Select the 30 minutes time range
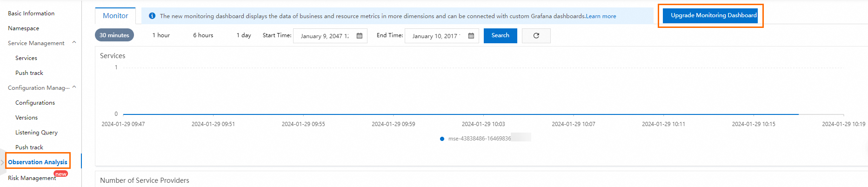 pyautogui.click(x=114, y=35)
